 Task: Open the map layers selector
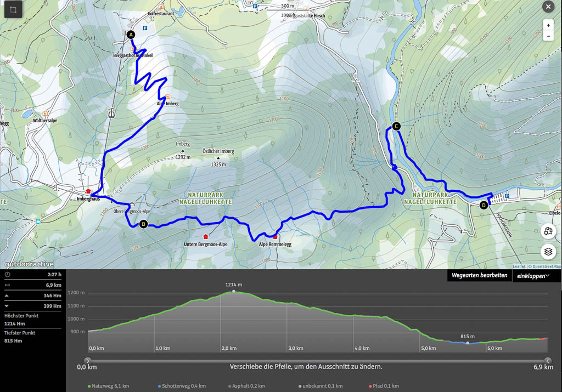548,252
